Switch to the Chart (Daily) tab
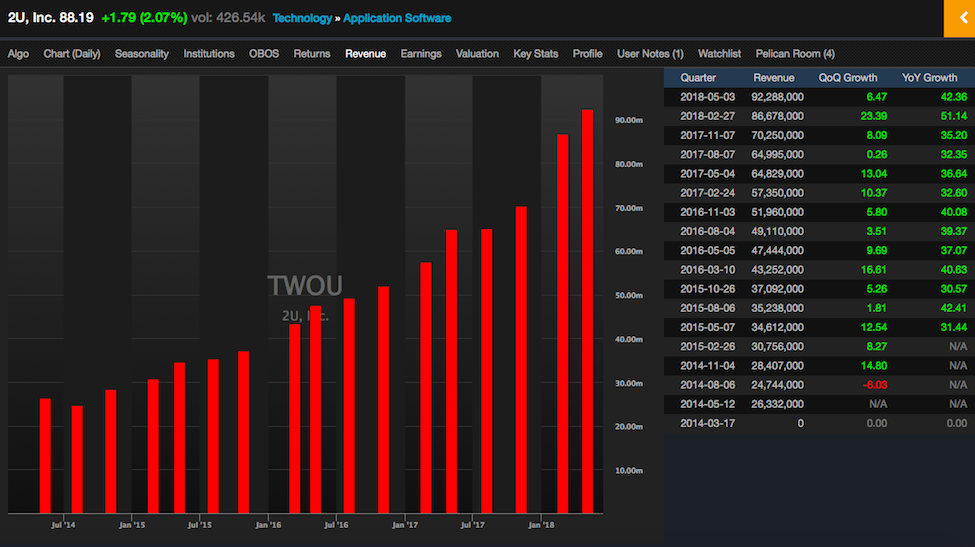This screenshot has width=975, height=547. [72, 54]
